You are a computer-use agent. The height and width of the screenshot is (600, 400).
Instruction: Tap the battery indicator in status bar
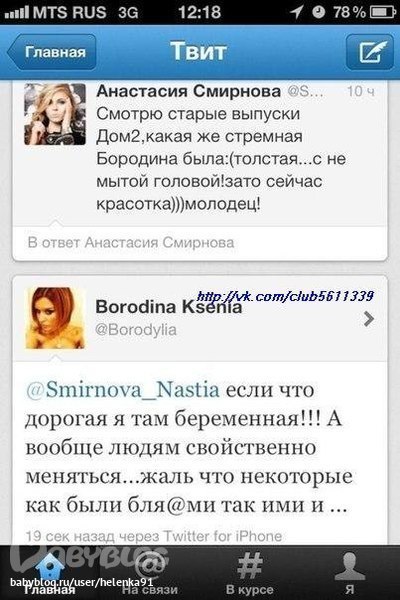tap(382, 12)
